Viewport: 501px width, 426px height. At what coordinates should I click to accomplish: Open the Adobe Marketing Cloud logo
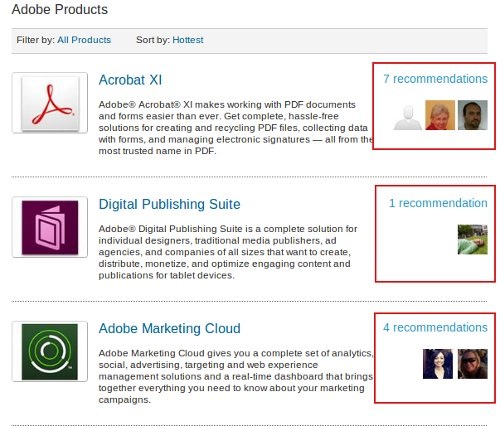pos(50,351)
